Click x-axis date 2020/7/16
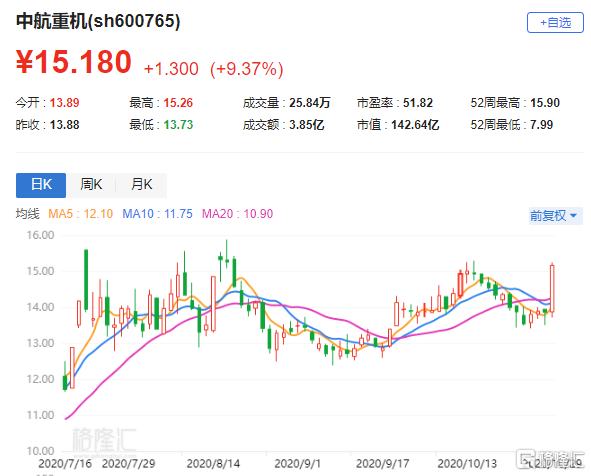This screenshot has height=476, width=591. [65, 464]
